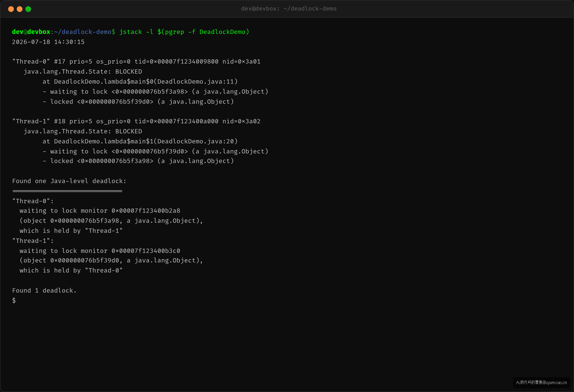This screenshot has width=574, height=392.
Task: Click 'which is held by "Thread-0"' line
Action: click(71, 271)
